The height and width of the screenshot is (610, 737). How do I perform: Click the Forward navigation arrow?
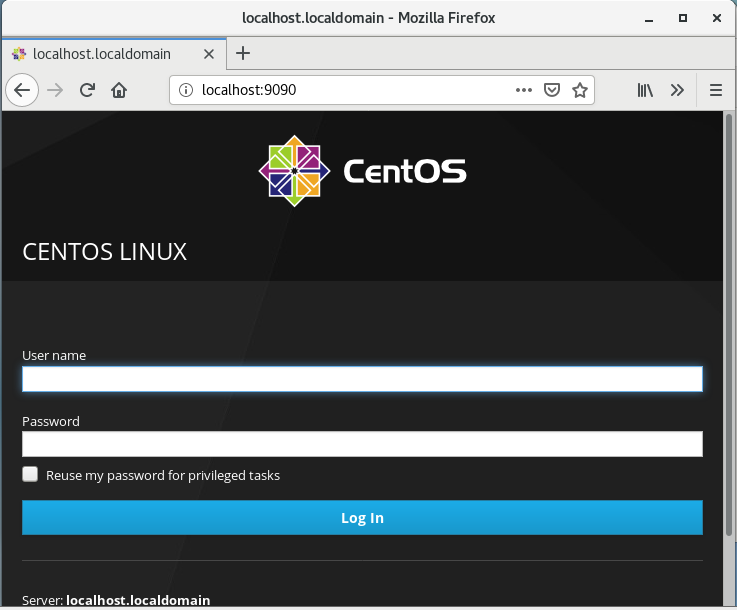click(56, 90)
